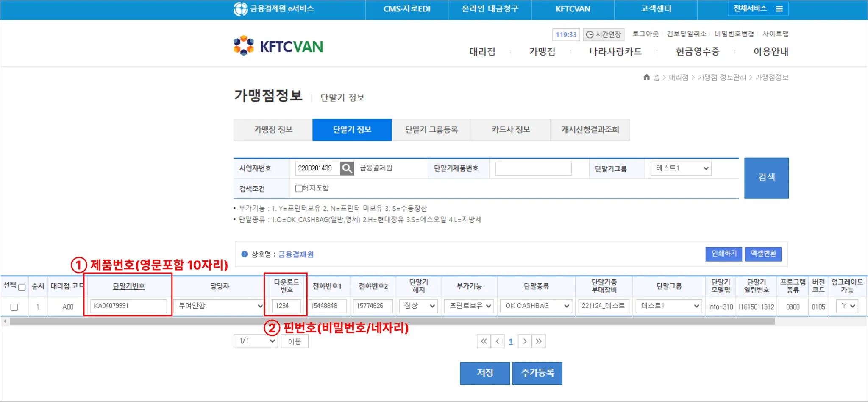Click the blue 검색 button
The width and height of the screenshot is (868, 402).
click(x=766, y=178)
